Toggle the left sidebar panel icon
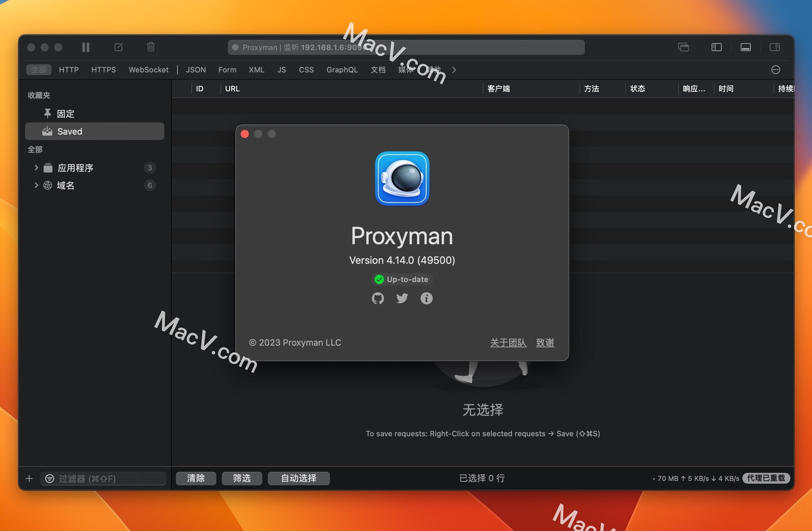 pyautogui.click(x=716, y=47)
